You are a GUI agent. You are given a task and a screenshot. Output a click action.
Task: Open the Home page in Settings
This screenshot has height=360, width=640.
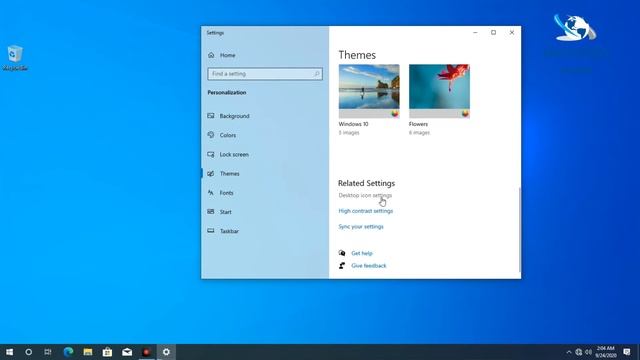pyautogui.click(x=227, y=55)
